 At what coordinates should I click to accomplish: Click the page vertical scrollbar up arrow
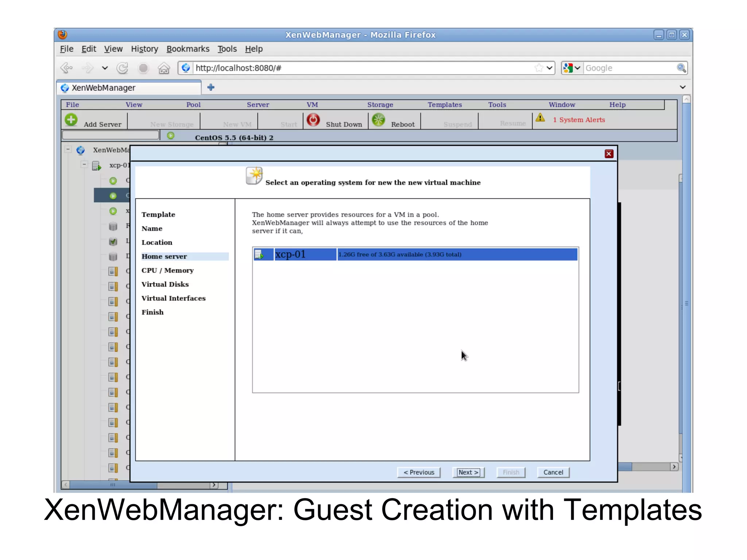tap(686, 99)
